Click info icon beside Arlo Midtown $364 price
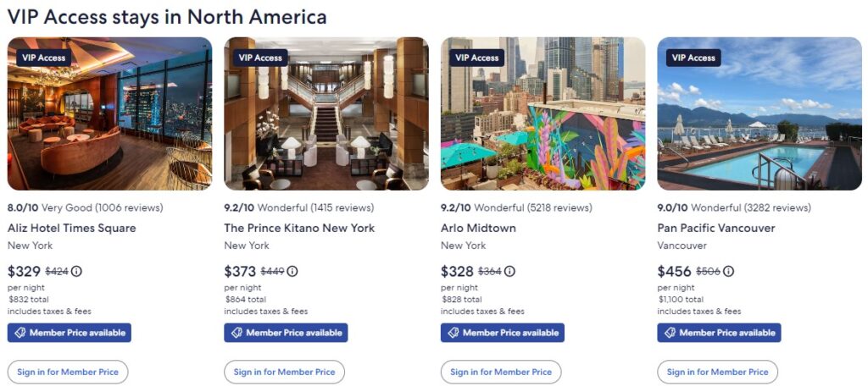Screen dimensions: 868x392 [509, 272]
